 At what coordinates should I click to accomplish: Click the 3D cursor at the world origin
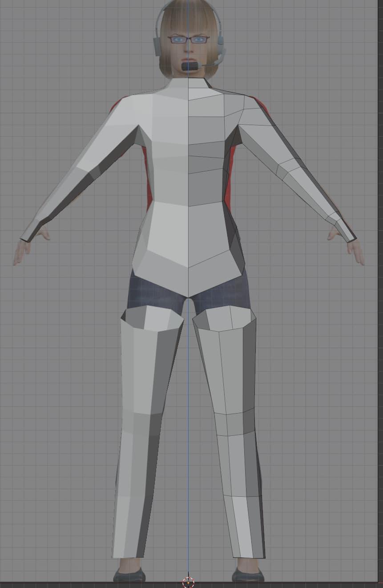point(188,582)
